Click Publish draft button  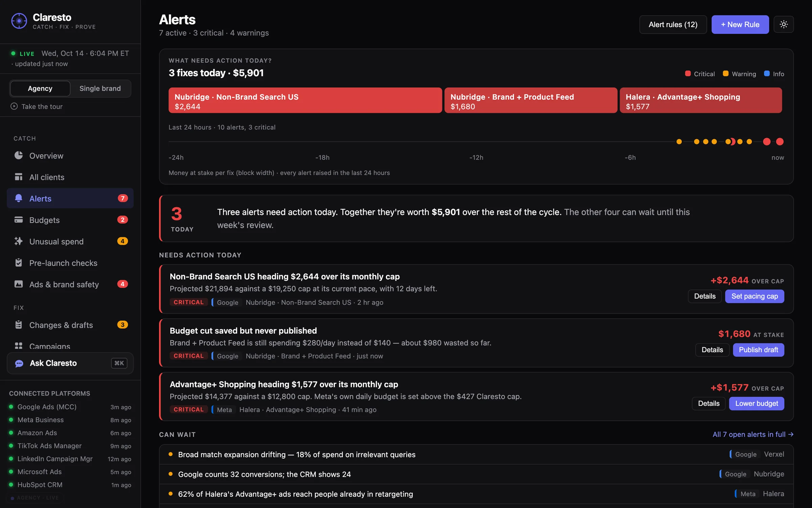coord(758,350)
